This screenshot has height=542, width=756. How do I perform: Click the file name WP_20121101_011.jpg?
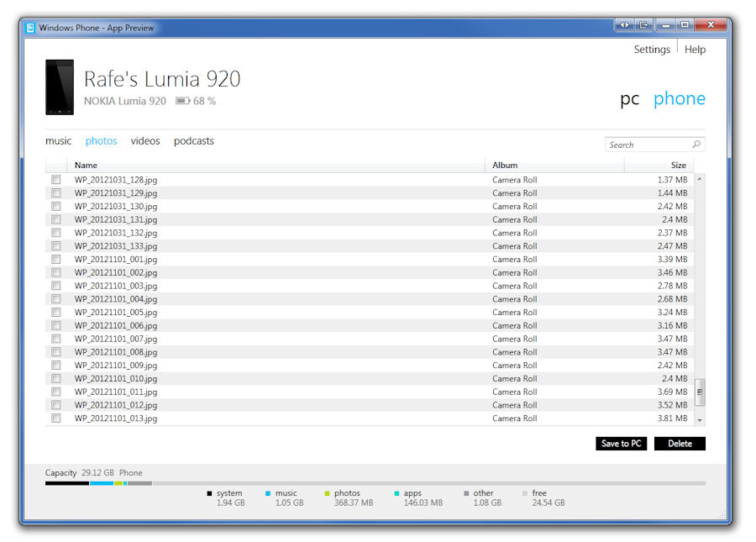click(x=116, y=392)
